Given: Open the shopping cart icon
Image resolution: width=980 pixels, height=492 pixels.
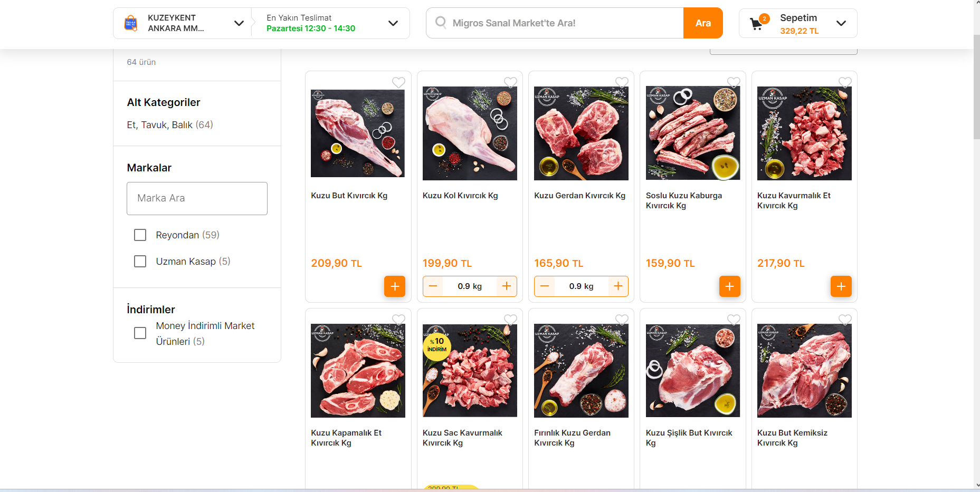Looking at the screenshot, I should [x=757, y=23].
